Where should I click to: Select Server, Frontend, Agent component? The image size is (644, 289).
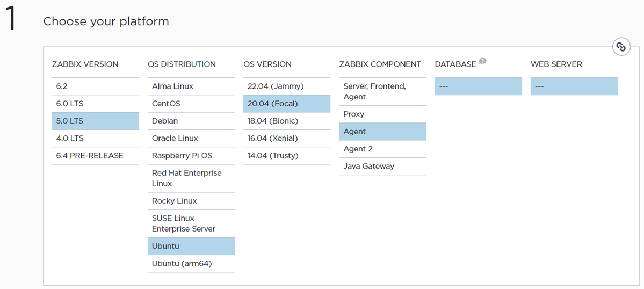pos(382,91)
